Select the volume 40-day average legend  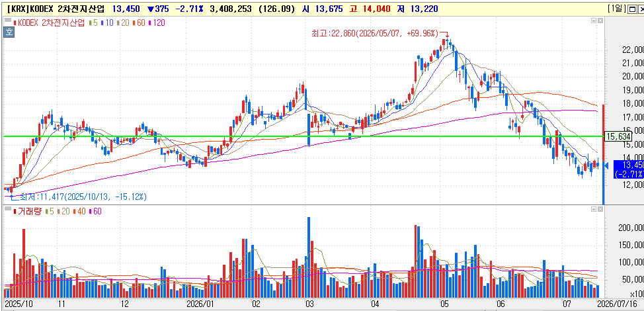pos(79,212)
